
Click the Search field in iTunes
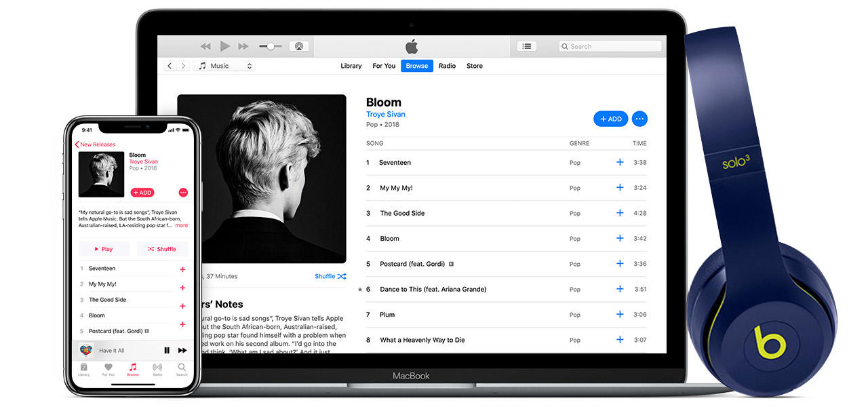click(610, 46)
